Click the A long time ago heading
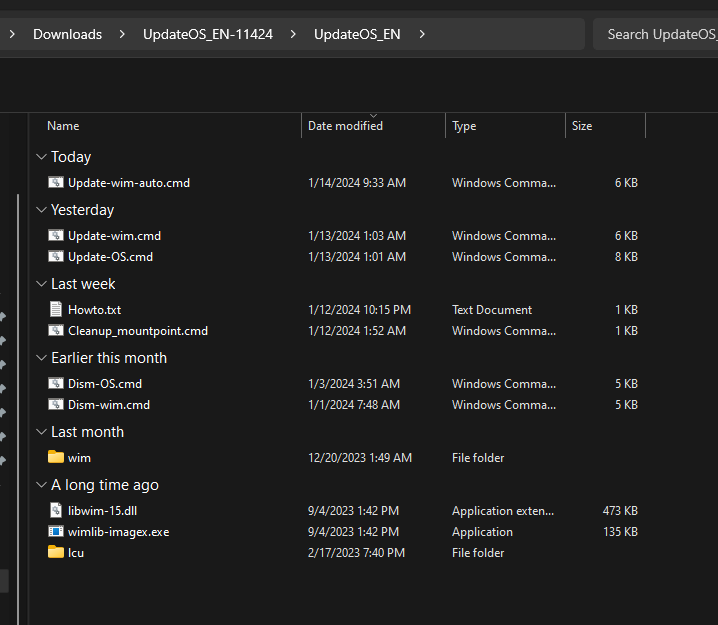Screen dimensions: 718x625 click(x=105, y=485)
